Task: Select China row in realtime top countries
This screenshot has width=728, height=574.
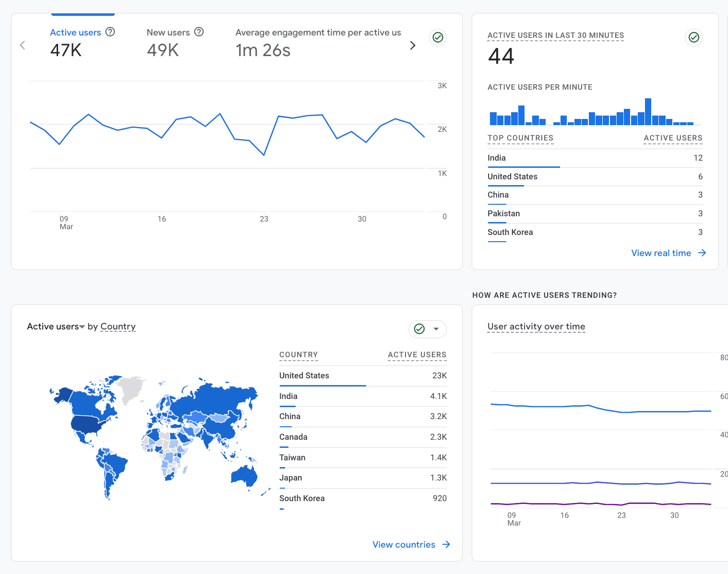Action: pos(595,195)
